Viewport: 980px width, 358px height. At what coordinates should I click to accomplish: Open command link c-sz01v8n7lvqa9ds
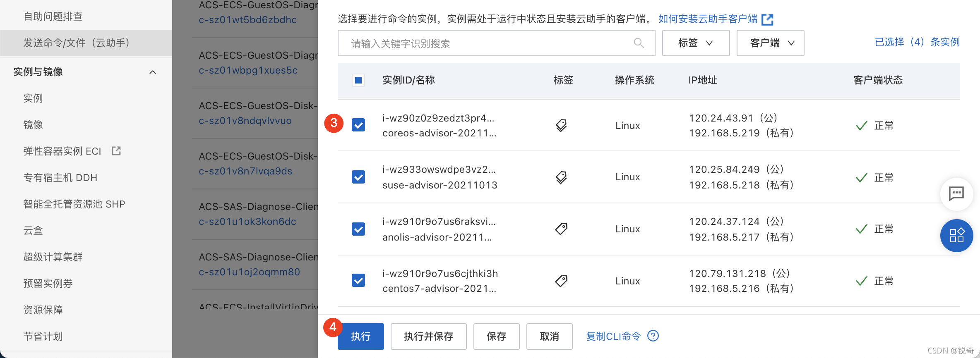[245, 171]
